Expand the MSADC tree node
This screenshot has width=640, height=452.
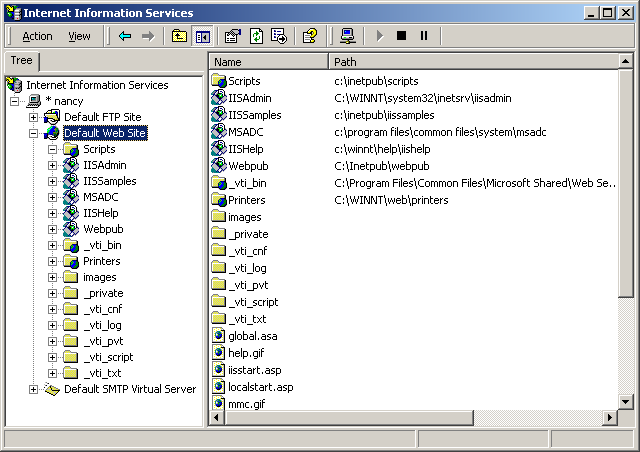click(52, 197)
